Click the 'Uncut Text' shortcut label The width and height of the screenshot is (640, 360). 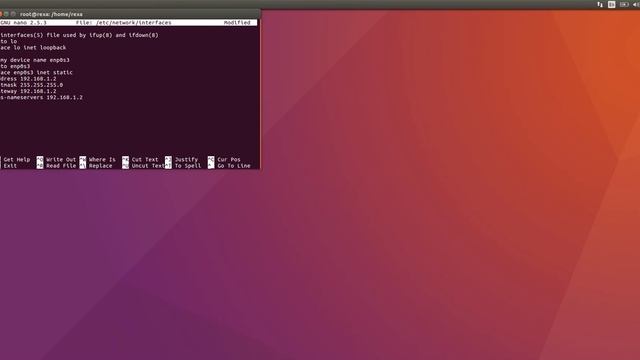148,166
